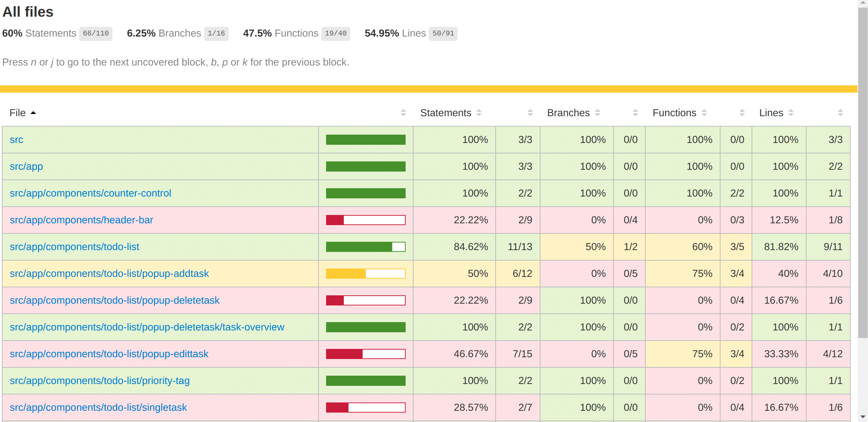Screen dimensions: 868x422
Task: Open popup-deletetask coverage page
Action: 114,300
